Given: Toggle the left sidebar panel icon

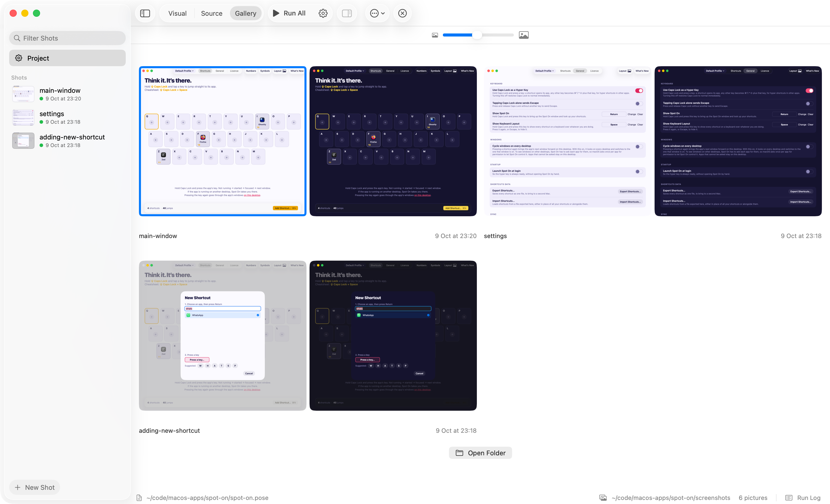Looking at the screenshot, I should (145, 13).
